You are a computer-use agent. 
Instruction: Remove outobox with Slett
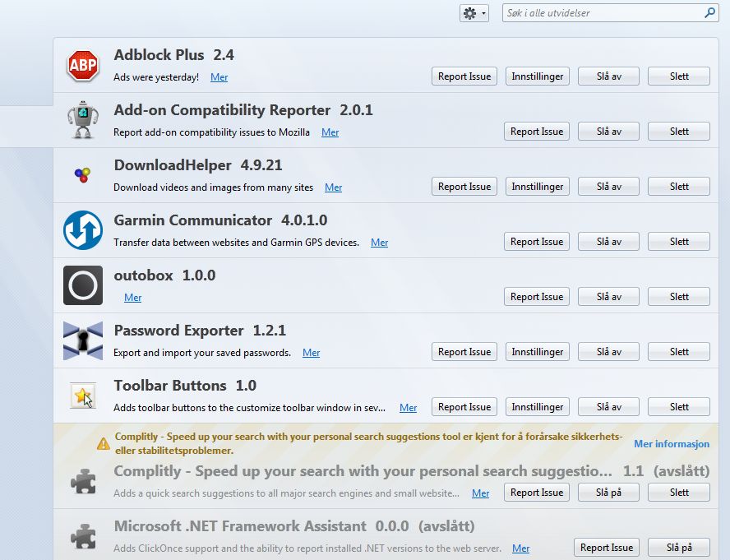pos(679,296)
